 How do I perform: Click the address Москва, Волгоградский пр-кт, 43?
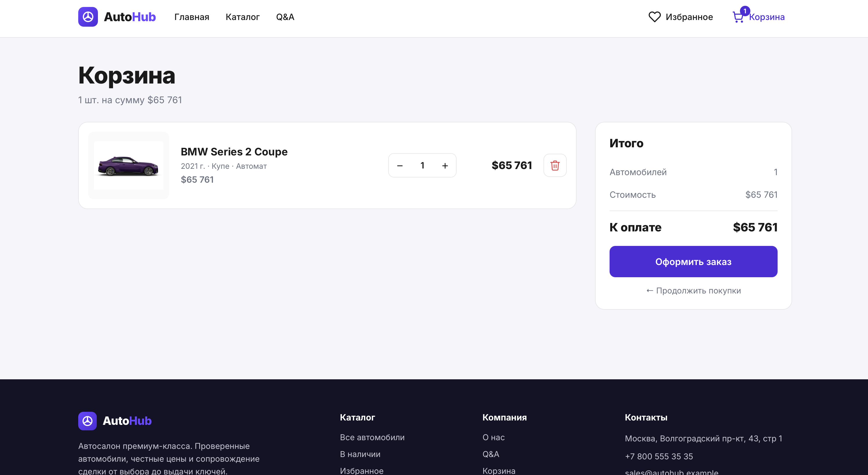point(703,438)
